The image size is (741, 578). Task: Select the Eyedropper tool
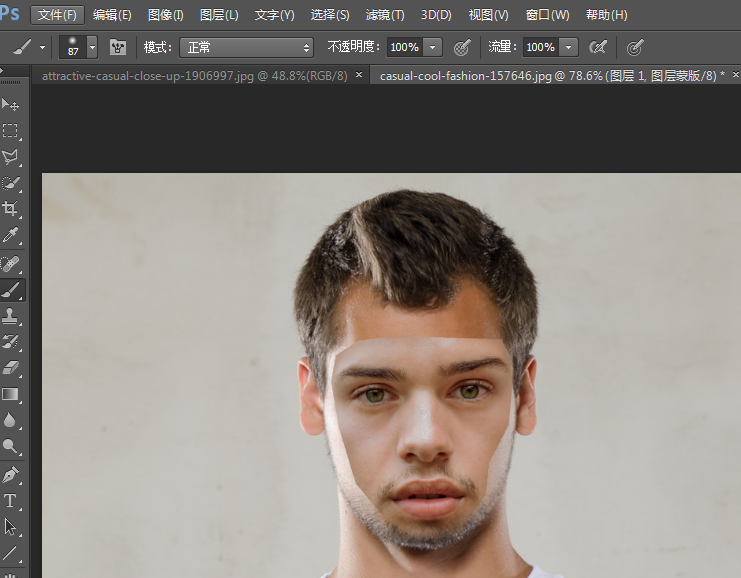(x=11, y=236)
